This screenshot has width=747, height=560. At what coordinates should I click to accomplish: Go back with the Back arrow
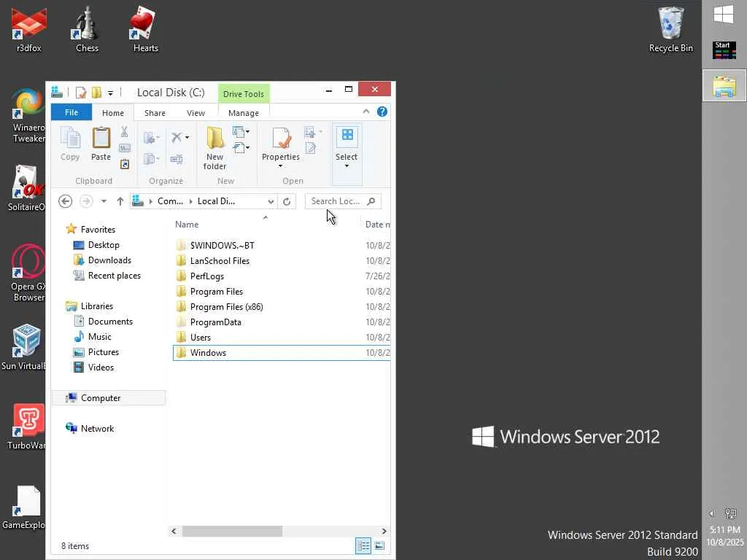pyautogui.click(x=65, y=201)
